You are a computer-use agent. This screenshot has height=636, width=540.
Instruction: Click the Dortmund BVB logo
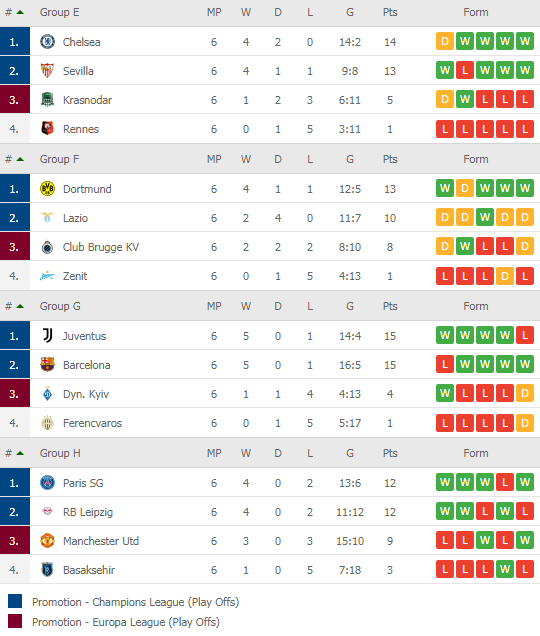(x=47, y=189)
